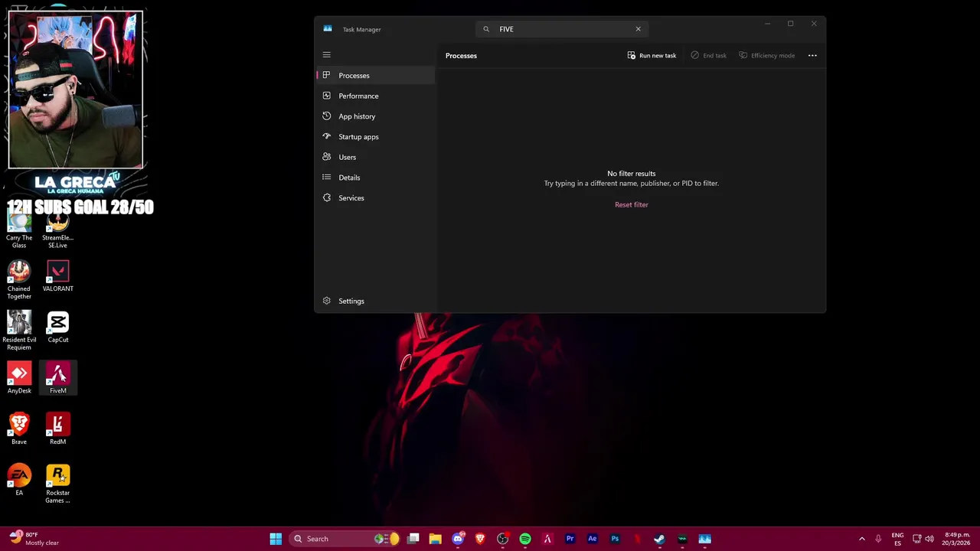Click the End task button
The width and height of the screenshot is (980, 551).
pyautogui.click(x=708, y=55)
